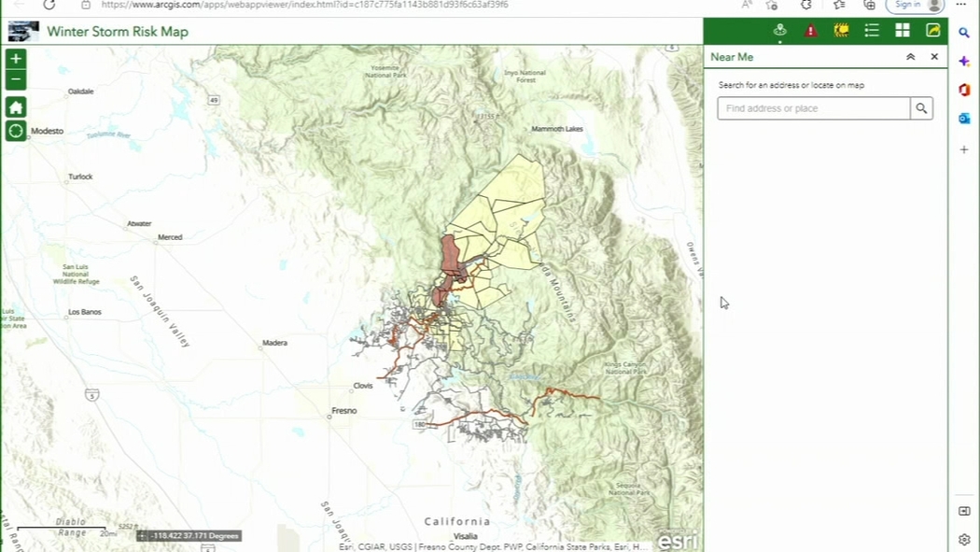
Task: Click the red warning triangle widget
Action: (810, 31)
